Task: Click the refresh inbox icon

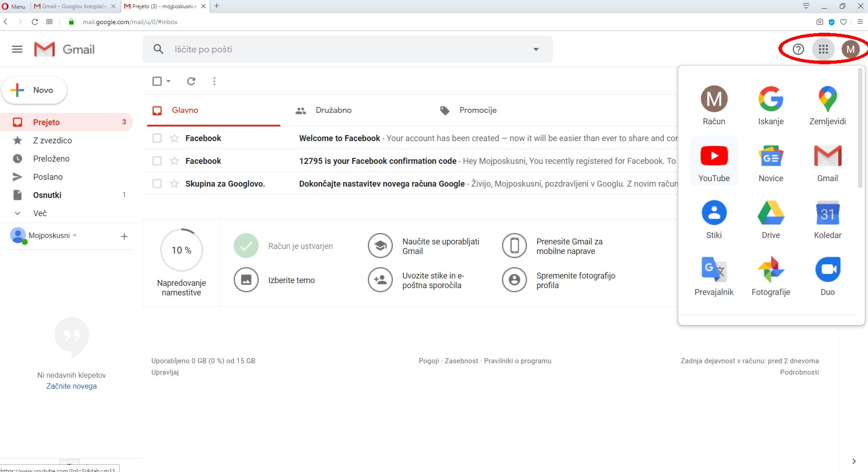Action: (191, 81)
